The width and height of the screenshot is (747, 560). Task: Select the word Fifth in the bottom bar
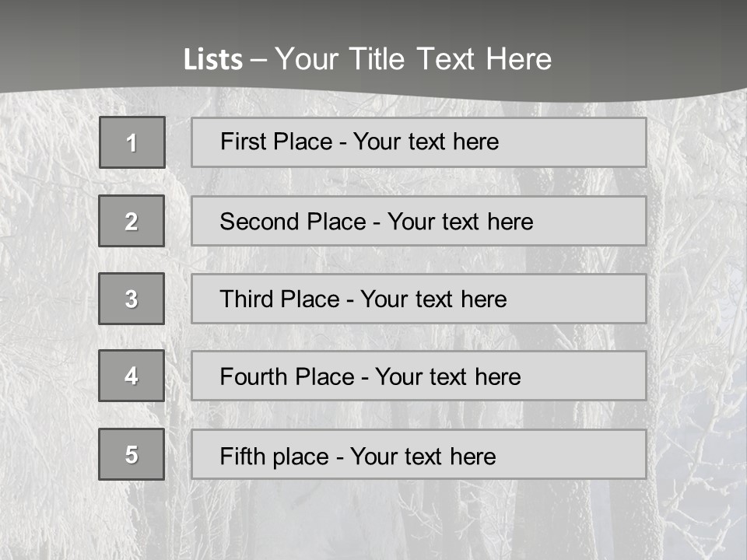pyautogui.click(x=242, y=457)
